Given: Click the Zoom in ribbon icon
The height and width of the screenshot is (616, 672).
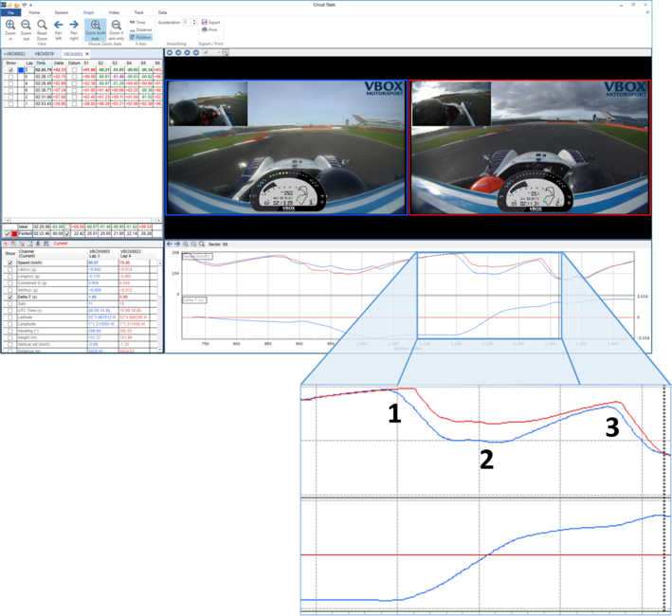Looking at the screenshot, I should tap(10, 29).
